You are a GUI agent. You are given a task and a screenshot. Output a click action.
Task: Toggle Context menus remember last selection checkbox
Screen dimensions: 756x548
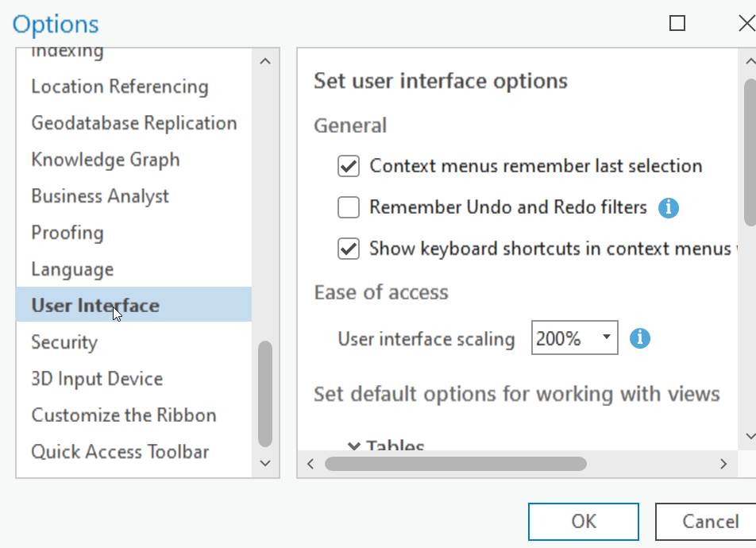coord(349,166)
